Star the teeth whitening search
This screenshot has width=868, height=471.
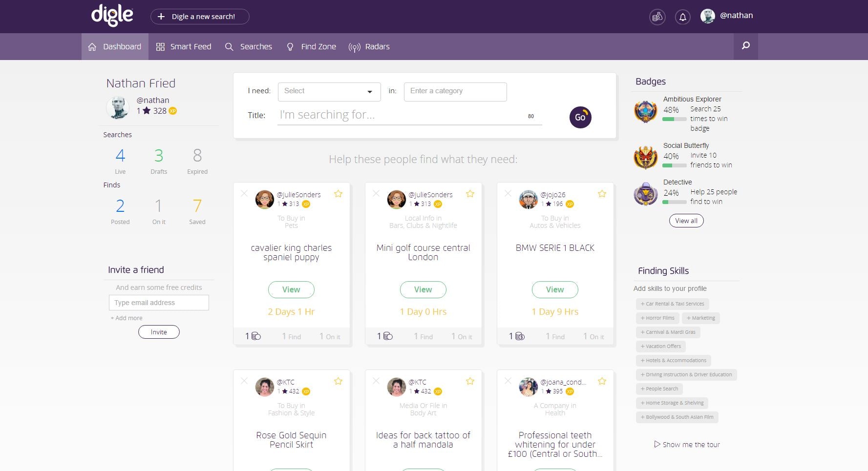tap(602, 381)
